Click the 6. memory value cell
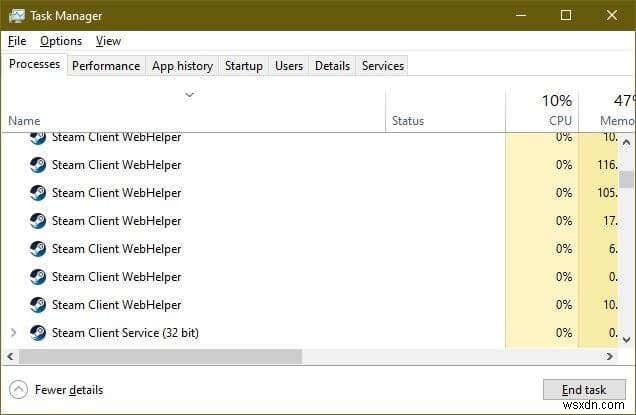The image size is (636, 415). [x=599, y=249]
